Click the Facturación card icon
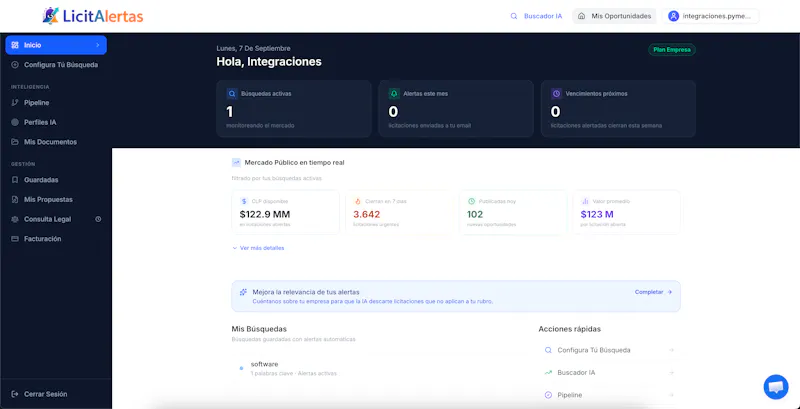Image resolution: width=800 pixels, height=409 pixels. [15, 239]
